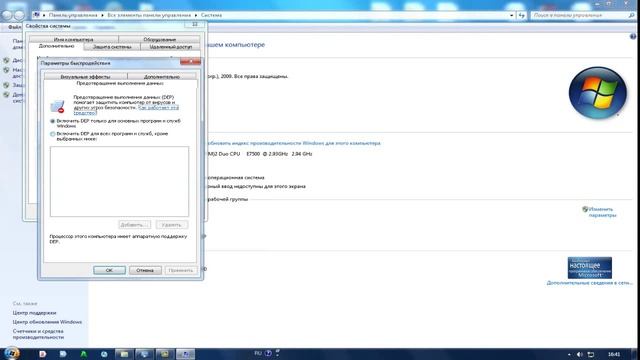Click the network tray icon
640x360 pixels.
click(x=591, y=354)
